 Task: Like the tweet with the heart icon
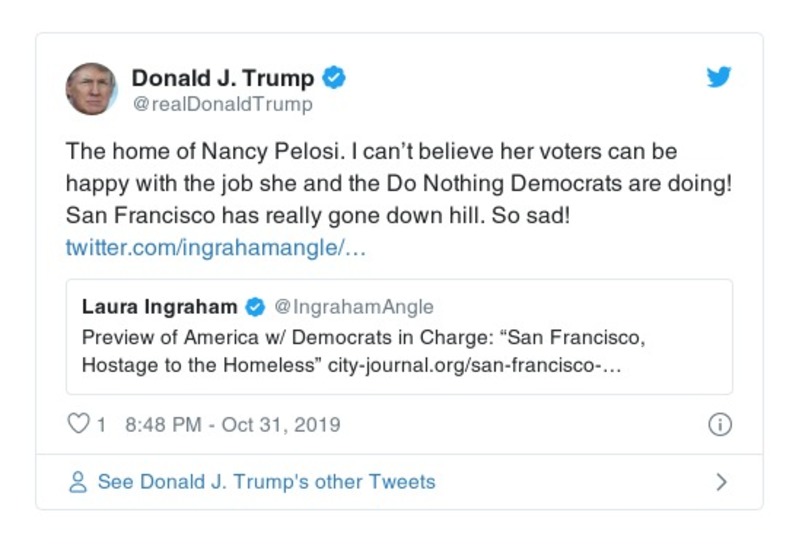78,424
